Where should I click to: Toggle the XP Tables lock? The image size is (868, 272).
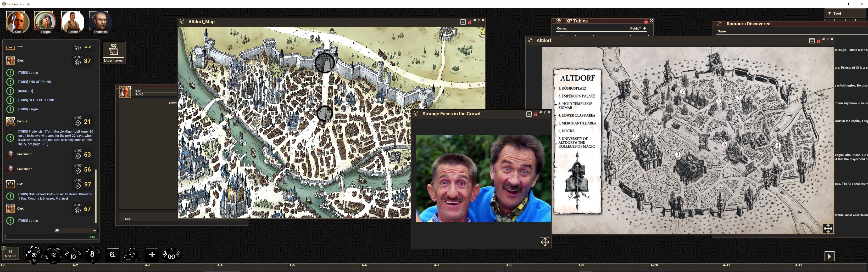pyautogui.click(x=646, y=21)
